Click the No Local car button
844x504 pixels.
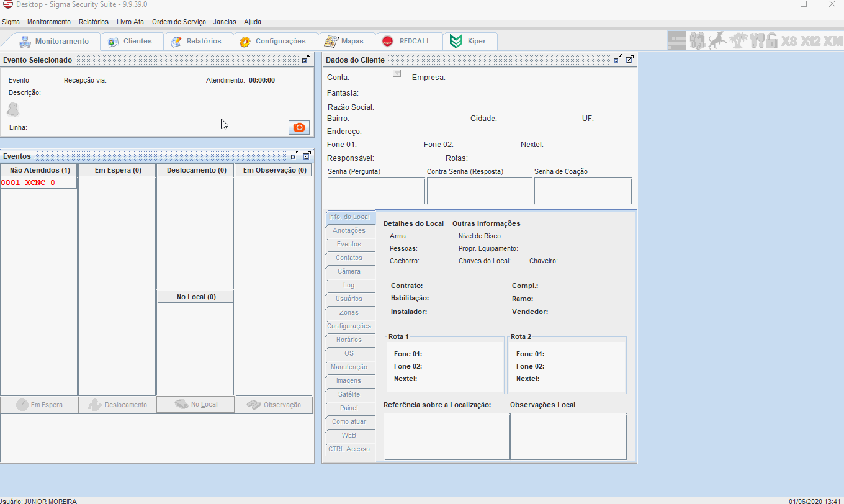195,404
